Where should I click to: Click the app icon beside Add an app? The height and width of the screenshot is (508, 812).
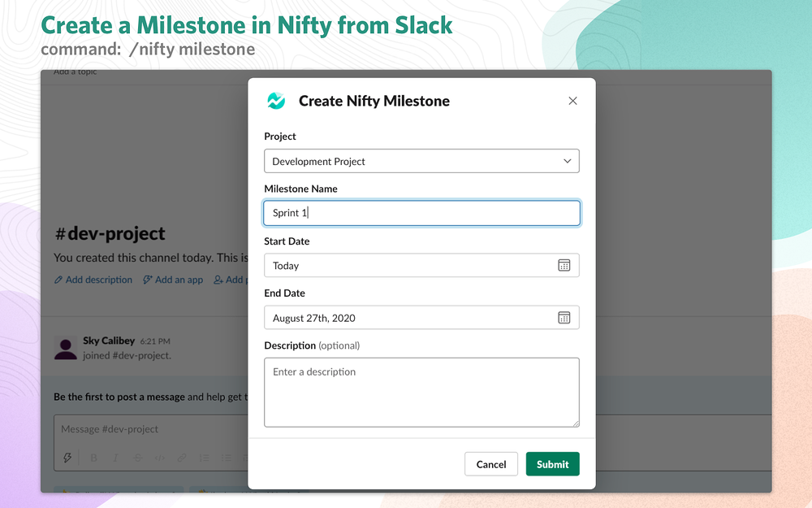click(148, 280)
